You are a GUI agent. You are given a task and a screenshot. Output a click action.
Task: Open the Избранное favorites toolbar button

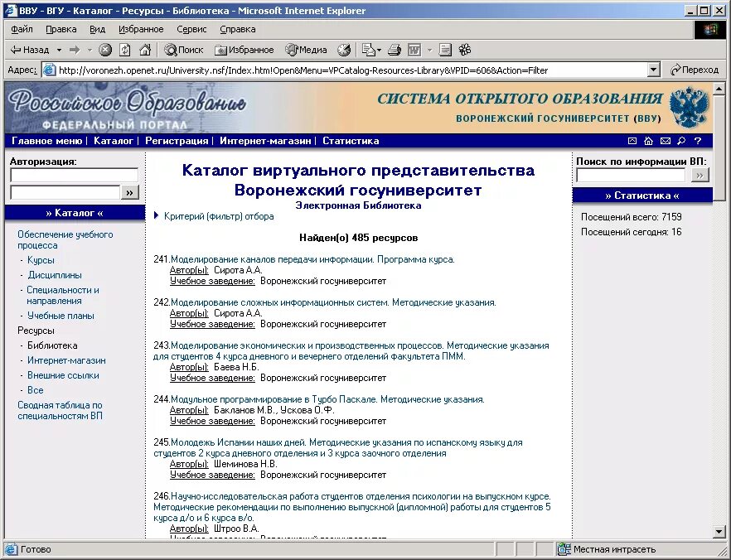click(x=244, y=50)
